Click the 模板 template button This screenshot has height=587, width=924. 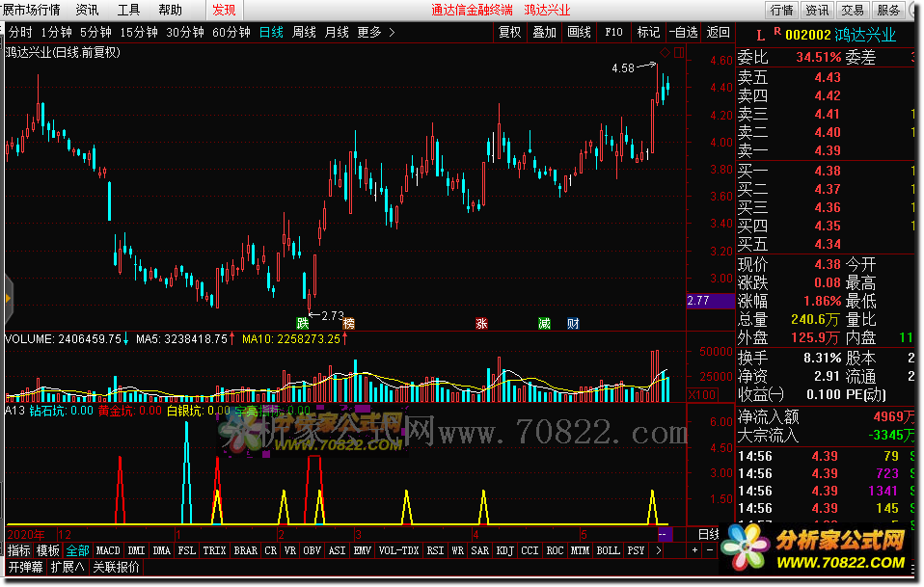(x=48, y=550)
